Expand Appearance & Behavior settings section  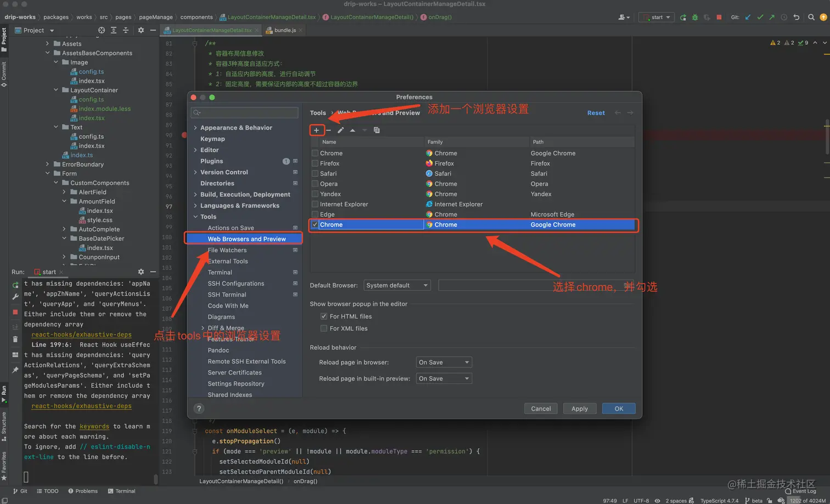195,128
